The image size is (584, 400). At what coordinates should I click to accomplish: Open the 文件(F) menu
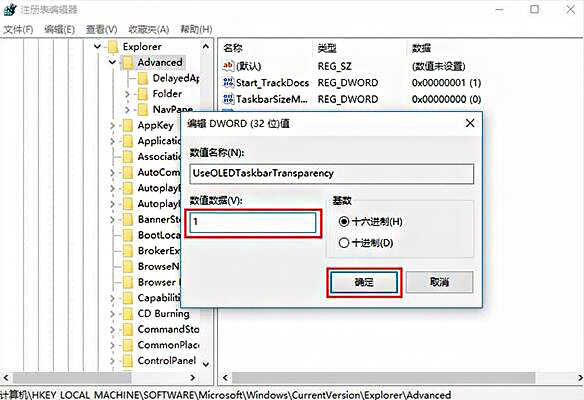[x=18, y=29]
